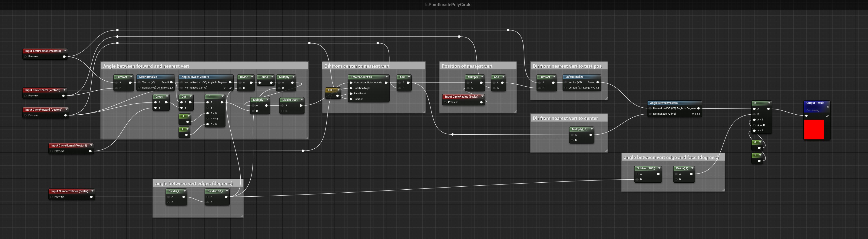Toggle Preview on Input CircleRadius node
Image resolution: width=868 pixels, height=239 pixels.
[445, 102]
